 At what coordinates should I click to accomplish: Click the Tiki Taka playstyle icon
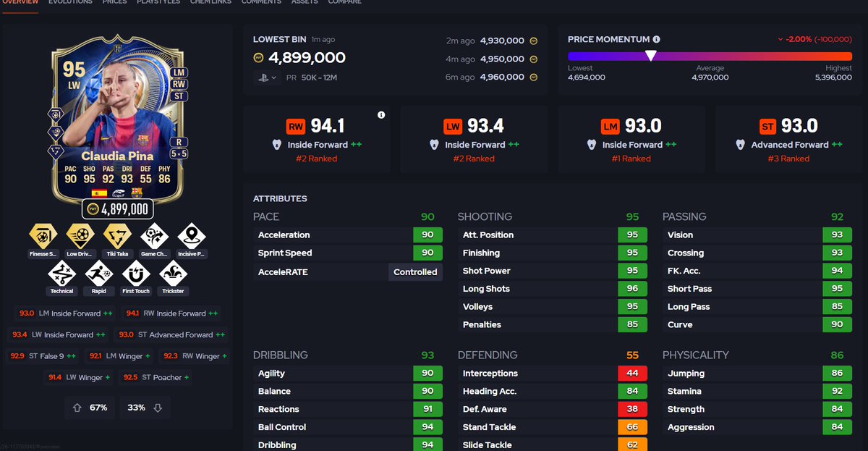pos(117,236)
